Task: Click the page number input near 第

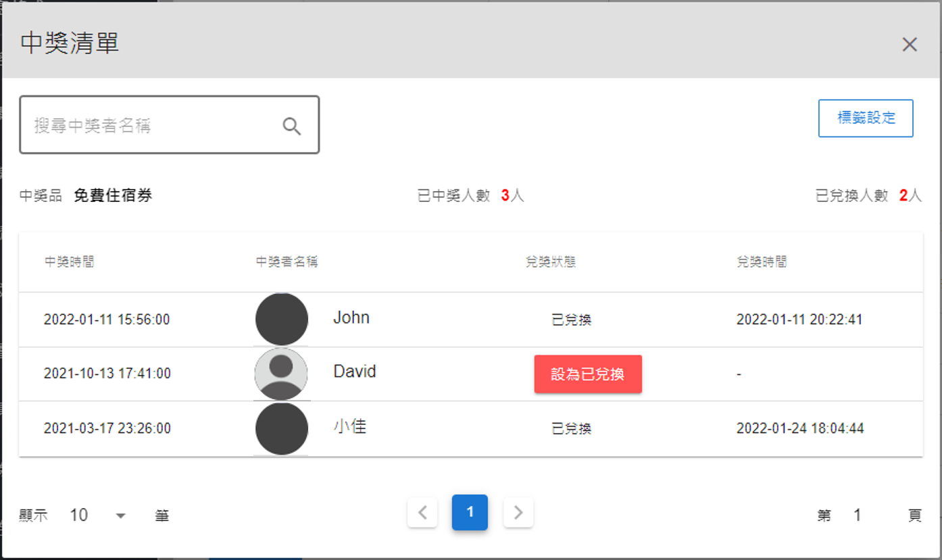Action: click(x=857, y=515)
